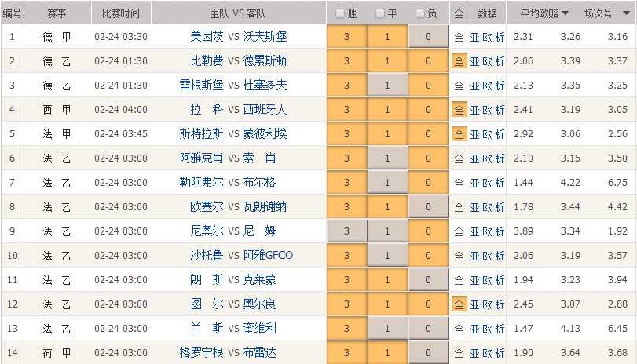This screenshot has width=637, height=364.
Task: Click 全 button for 欧塞尔 row
Action: 459,207
